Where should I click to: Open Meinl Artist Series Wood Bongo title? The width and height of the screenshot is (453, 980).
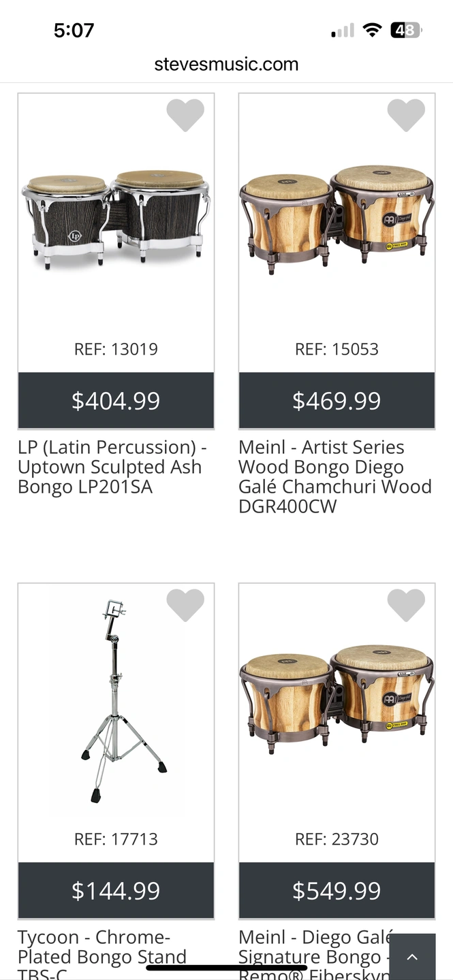[x=334, y=476]
